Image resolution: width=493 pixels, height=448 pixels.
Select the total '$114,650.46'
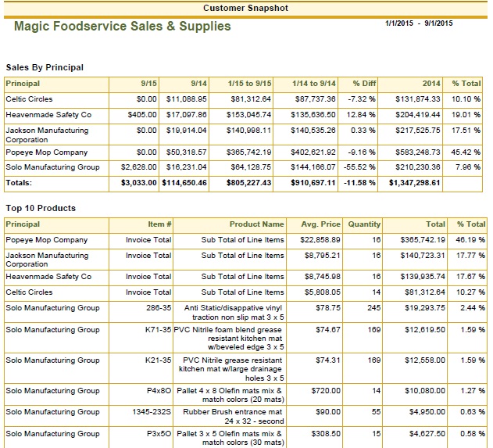(184, 183)
